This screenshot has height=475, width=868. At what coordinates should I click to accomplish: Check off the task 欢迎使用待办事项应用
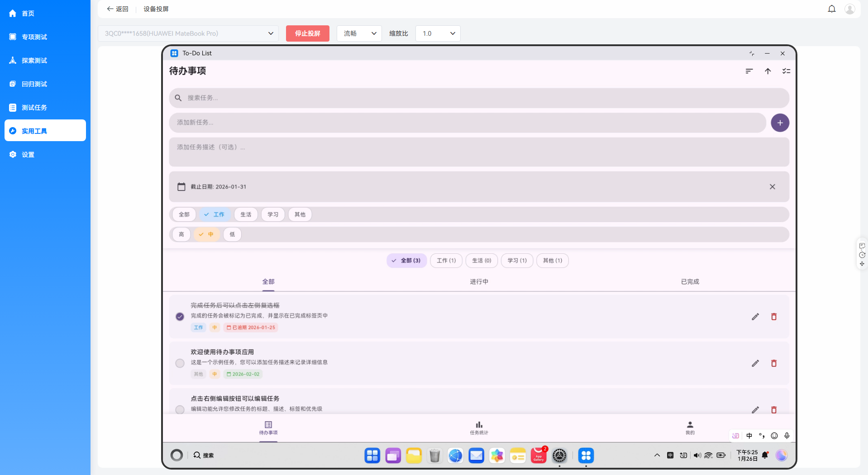(180, 363)
